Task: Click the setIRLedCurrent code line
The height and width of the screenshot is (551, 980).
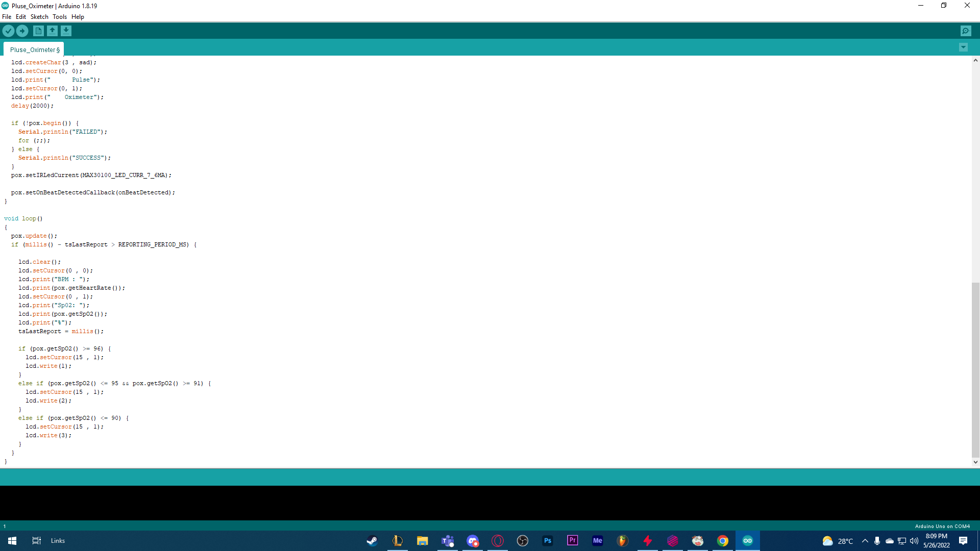Action: pos(91,175)
